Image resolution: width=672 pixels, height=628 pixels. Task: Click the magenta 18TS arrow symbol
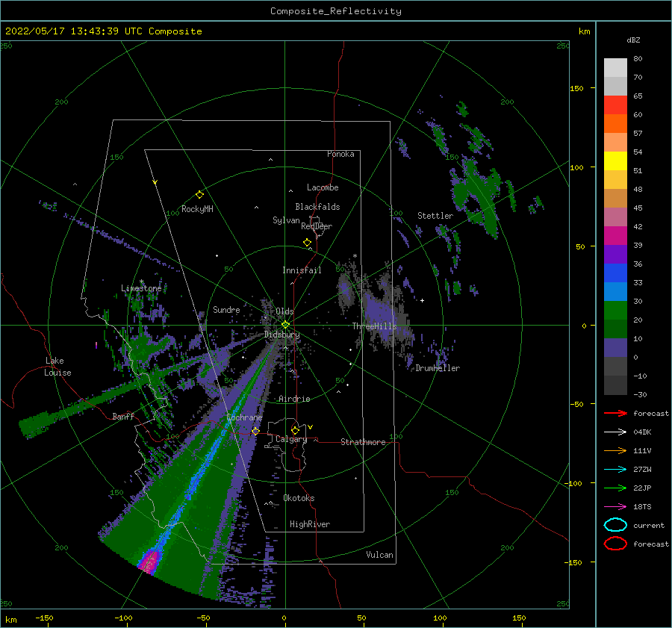click(x=615, y=507)
